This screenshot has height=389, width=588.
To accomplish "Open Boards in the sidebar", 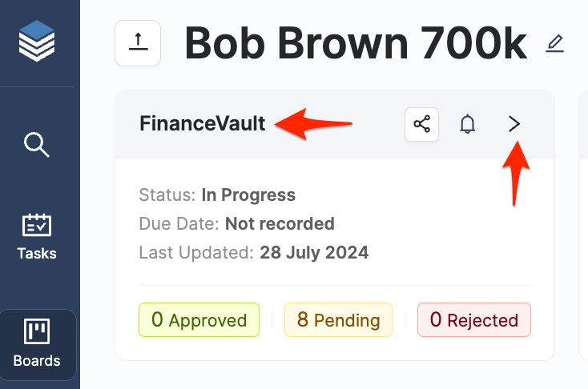I will (38, 344).
